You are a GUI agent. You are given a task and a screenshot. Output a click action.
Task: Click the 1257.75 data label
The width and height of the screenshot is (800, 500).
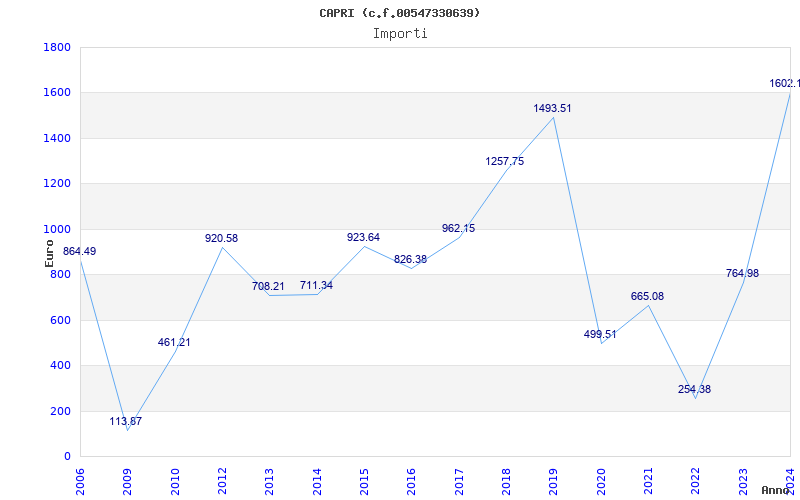pos(505,161)
